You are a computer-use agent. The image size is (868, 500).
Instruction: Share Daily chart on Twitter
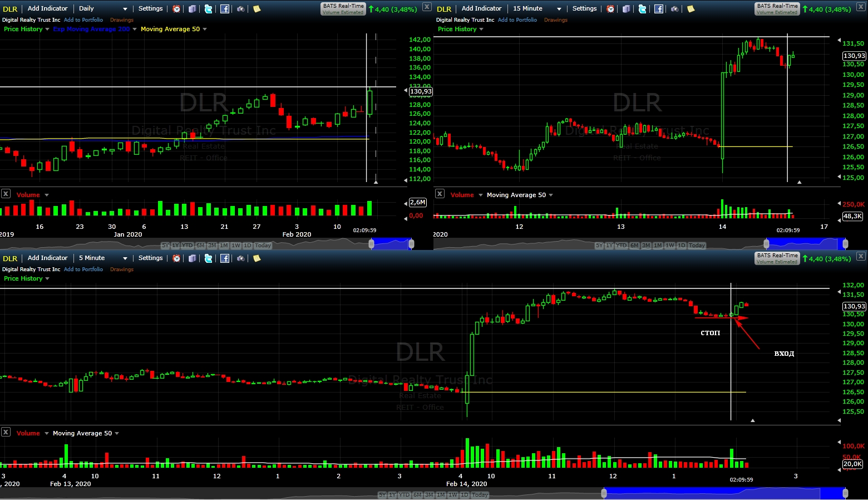208,9
